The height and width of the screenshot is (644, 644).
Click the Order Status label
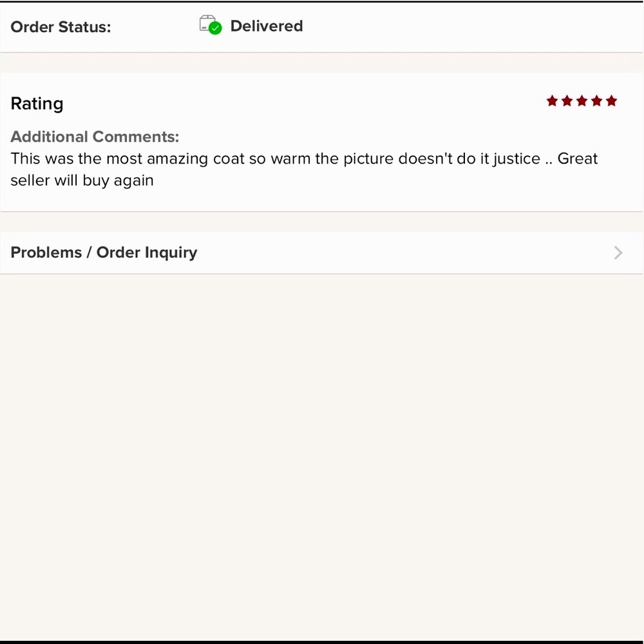pos(61,27)
